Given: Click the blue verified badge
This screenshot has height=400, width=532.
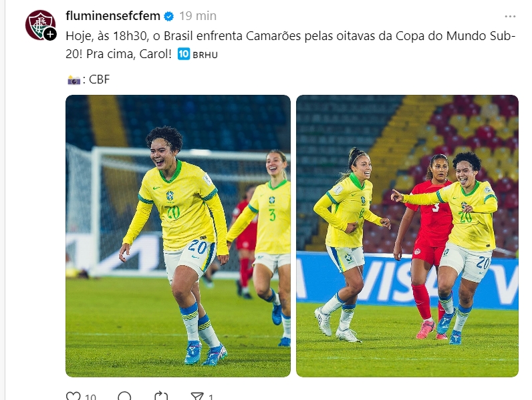Looking at the screenshot, I should 169,16.
